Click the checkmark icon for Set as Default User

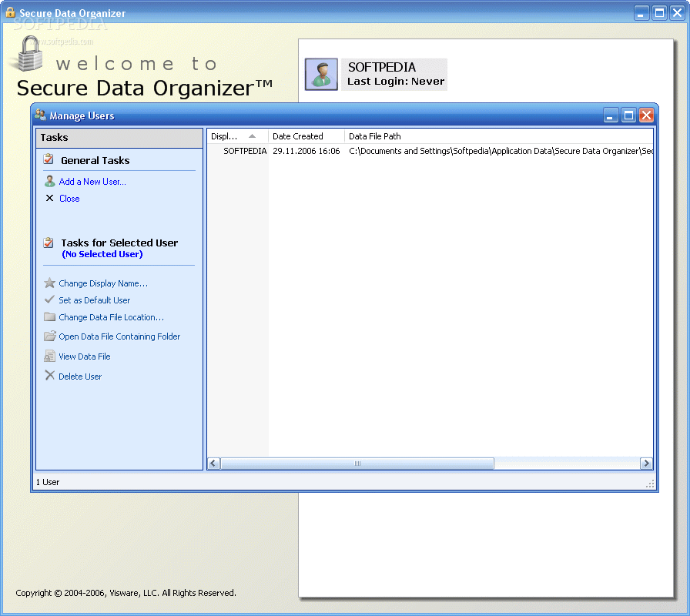50,300
